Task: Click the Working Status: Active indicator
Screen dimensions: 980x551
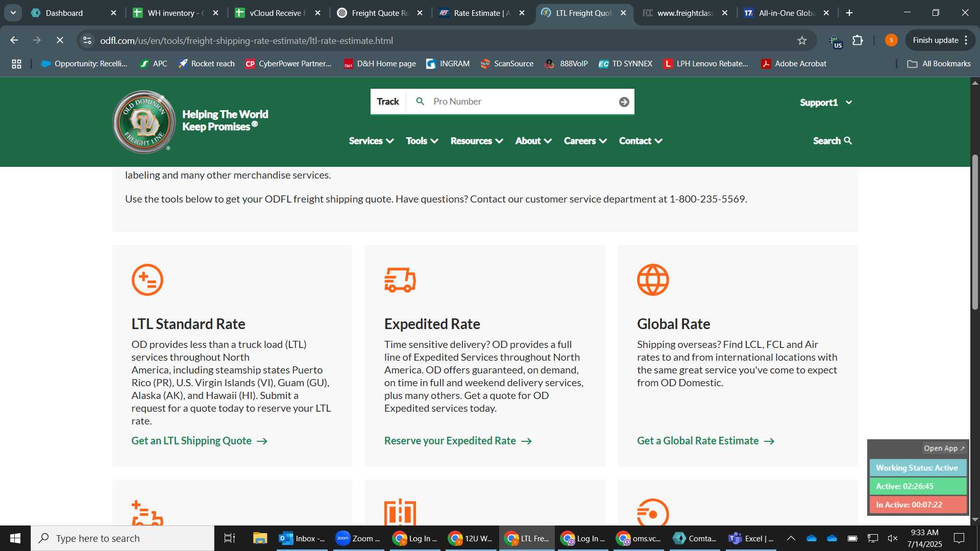Action: pyautogui.click(x=918, y=468)
